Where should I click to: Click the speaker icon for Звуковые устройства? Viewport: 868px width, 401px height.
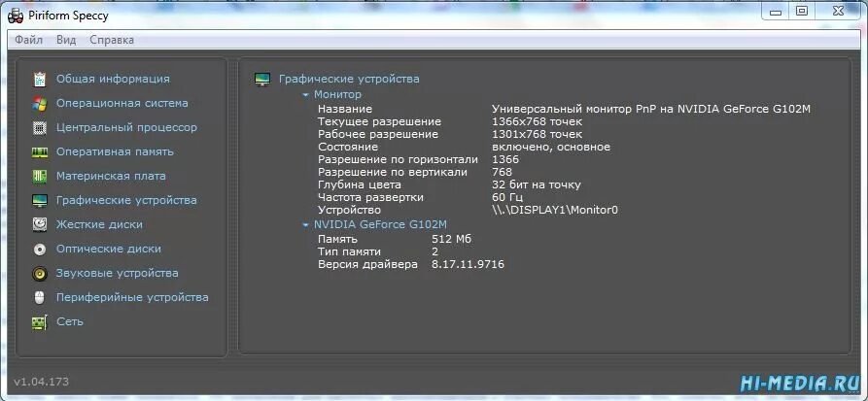[39, 273]
